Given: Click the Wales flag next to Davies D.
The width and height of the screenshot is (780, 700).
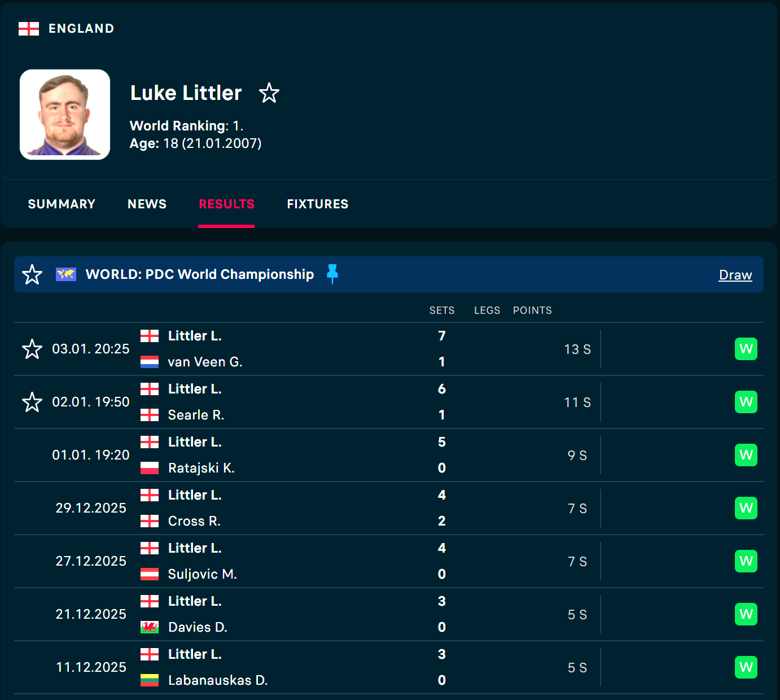Looking at the screenshot, I should 150,627.
